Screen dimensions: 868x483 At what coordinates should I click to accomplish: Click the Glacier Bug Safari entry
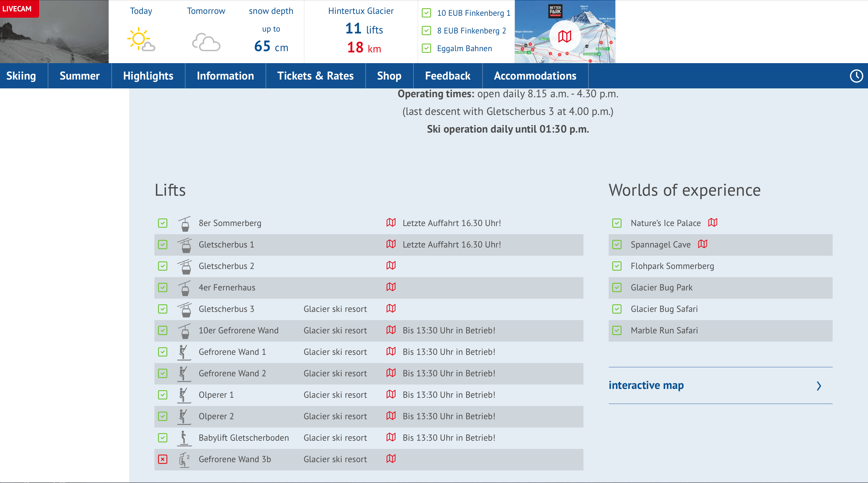[x=664, y=309]
